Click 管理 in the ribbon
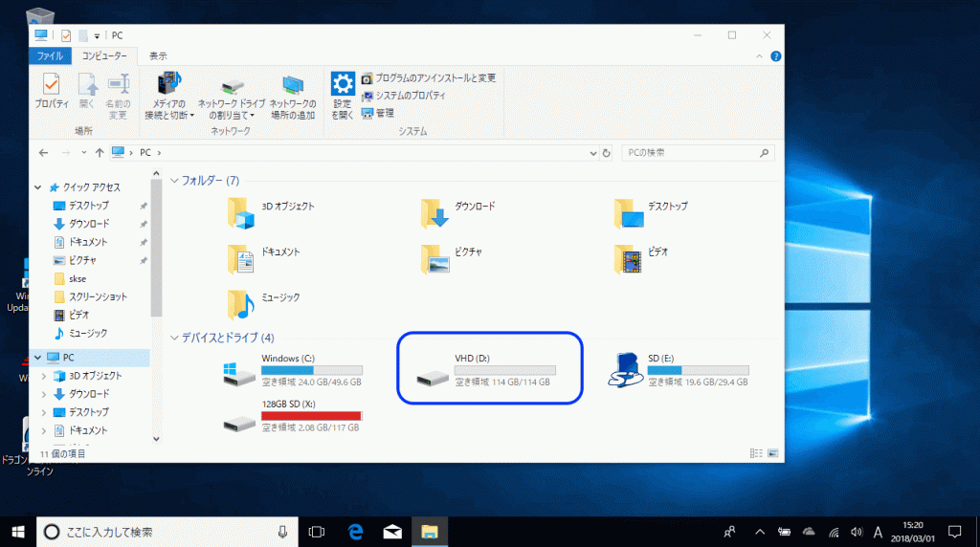 pyautogui.click(x=377, y=113)
